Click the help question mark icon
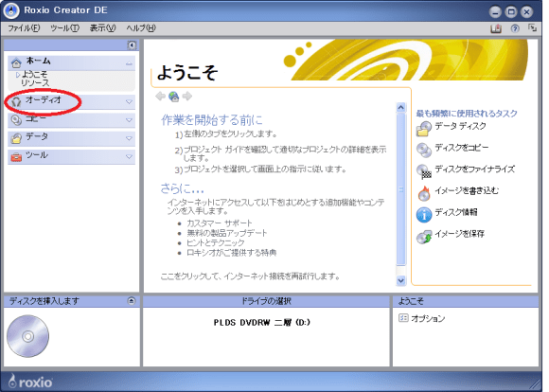 [515, 28]
